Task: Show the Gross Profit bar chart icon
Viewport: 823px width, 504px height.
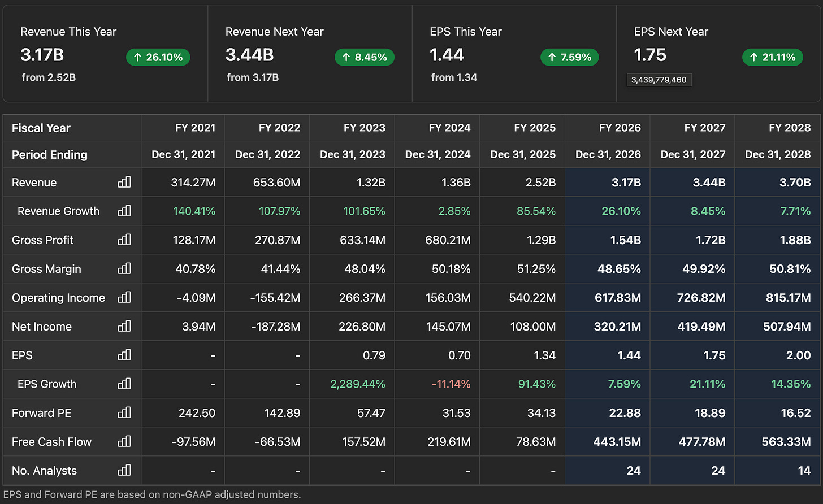Action: click(124, 240)
